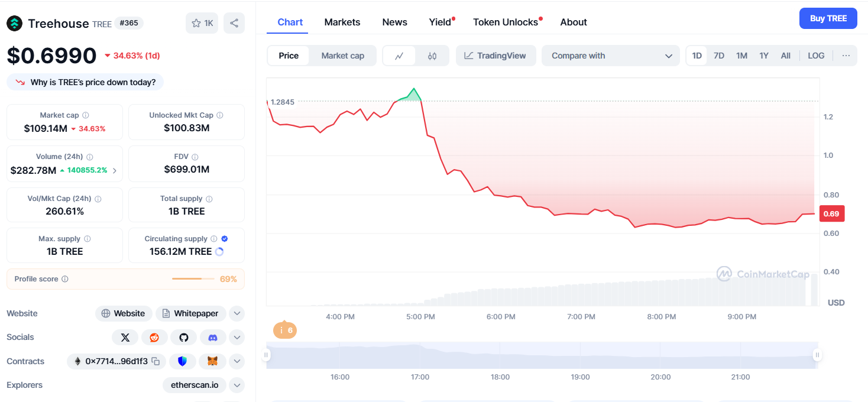Open the Token Unlocks tab

[506, 22]
